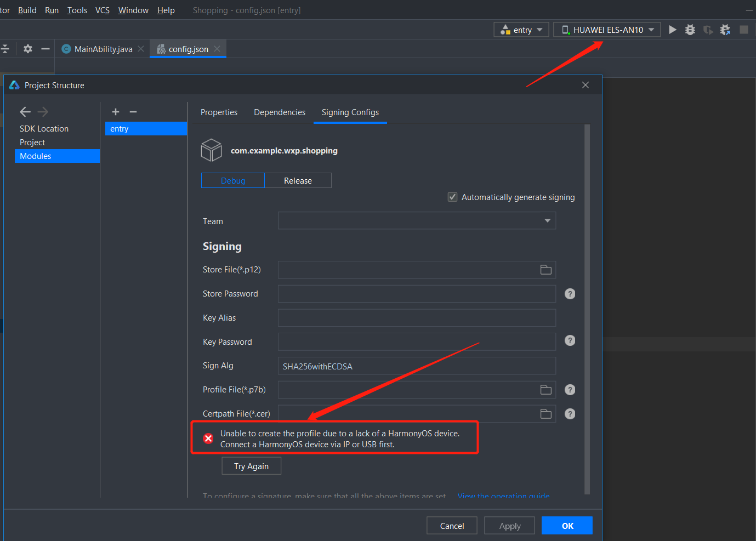Open the entry run configuration dropdown
The height and width of the screenshot is (541, 756).
click(x=521, y=30)
